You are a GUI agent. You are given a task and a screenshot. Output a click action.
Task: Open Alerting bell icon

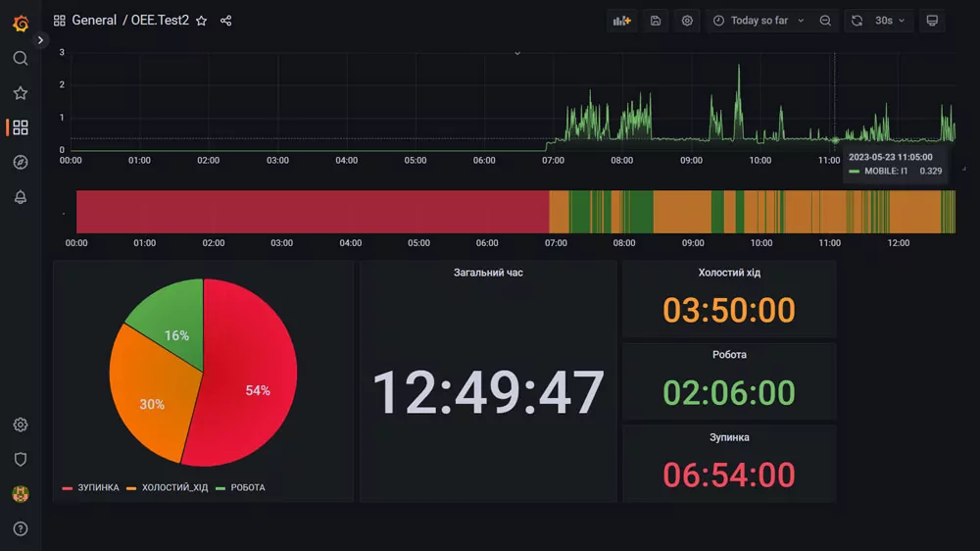coord(21,197)
